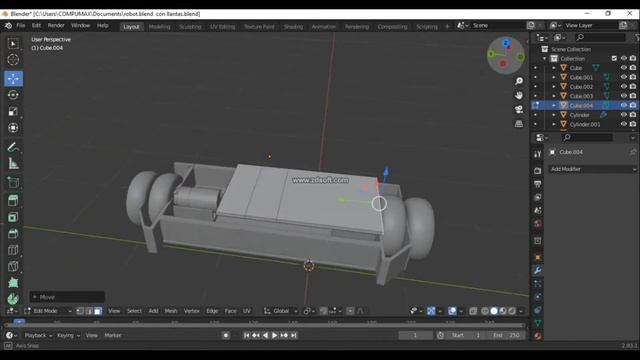
Task: Open the Playback dropdown in the timeline
Action: click(x=38, y=336)
